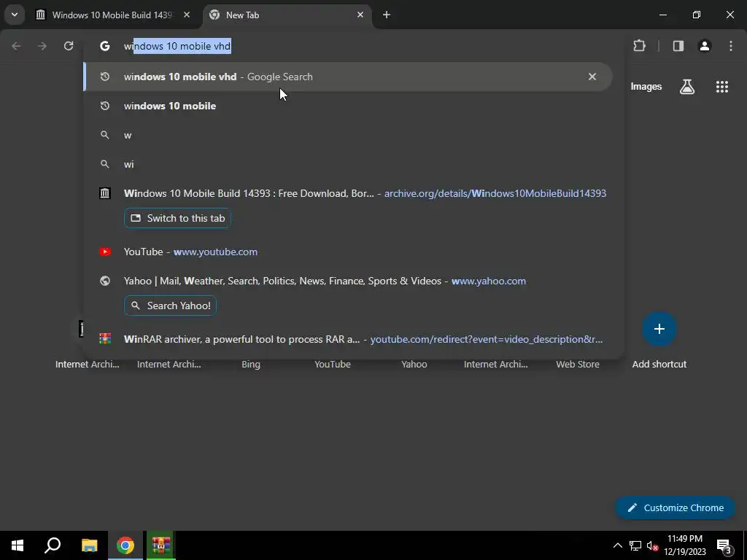Click the Back navigation arrow
Image resolution: width=747 pixels, height=560 pixels.
[x=16, y=46]
